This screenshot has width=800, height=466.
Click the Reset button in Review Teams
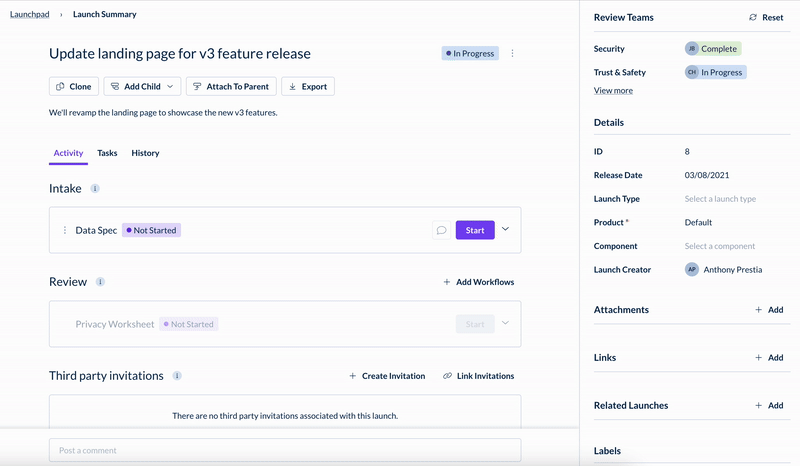coord(766,18)
